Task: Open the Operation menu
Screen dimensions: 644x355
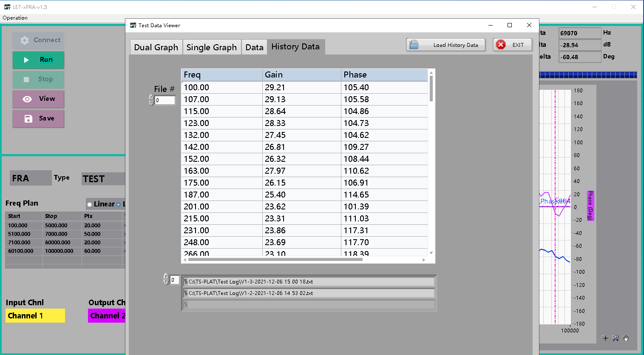Action: [15, 18]
